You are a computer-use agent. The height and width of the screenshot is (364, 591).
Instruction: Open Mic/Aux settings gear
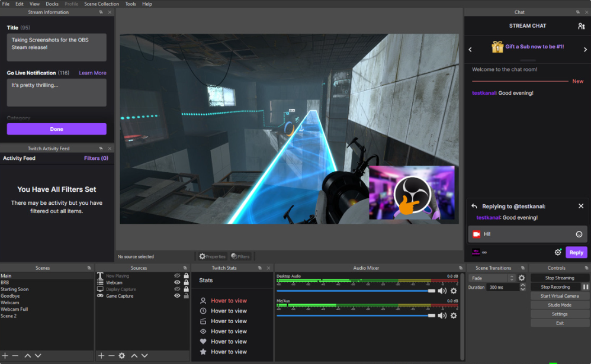click(454, 316)
